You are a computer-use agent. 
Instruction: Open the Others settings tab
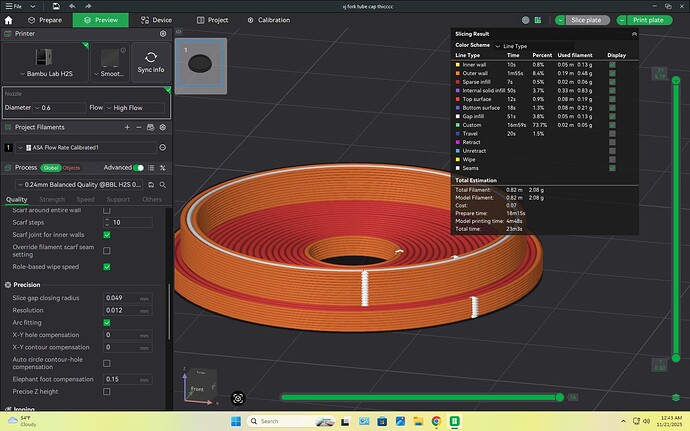click(x=152, y=199)
